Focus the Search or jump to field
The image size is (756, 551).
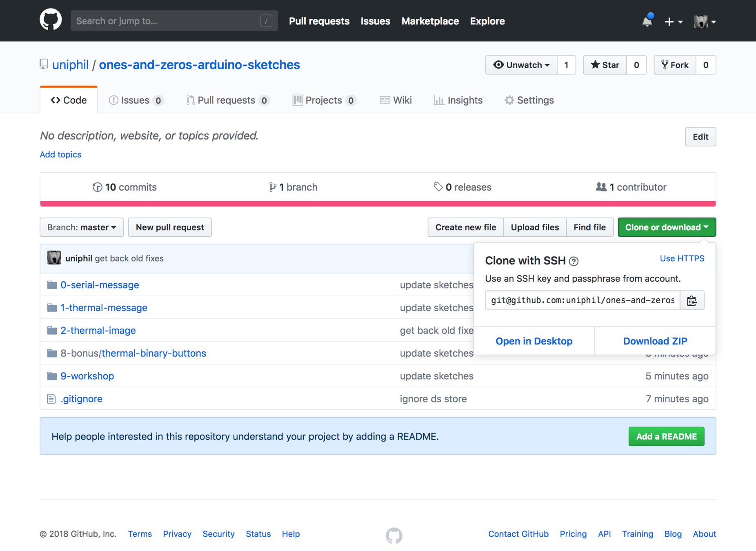point(174,21)
